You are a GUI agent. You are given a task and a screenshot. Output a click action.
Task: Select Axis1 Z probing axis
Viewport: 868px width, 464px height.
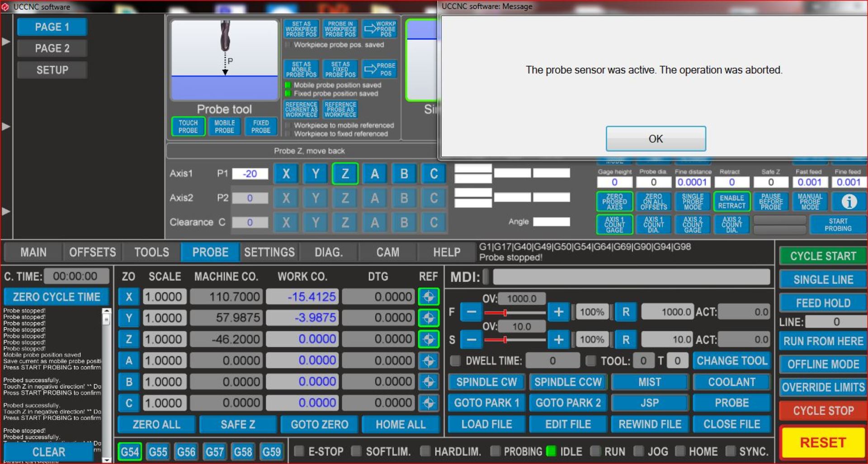pos(345,174)
